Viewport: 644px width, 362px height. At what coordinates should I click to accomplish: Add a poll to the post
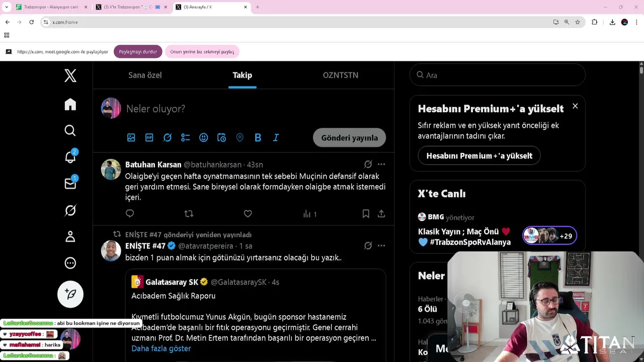click(x=186, y=138)
